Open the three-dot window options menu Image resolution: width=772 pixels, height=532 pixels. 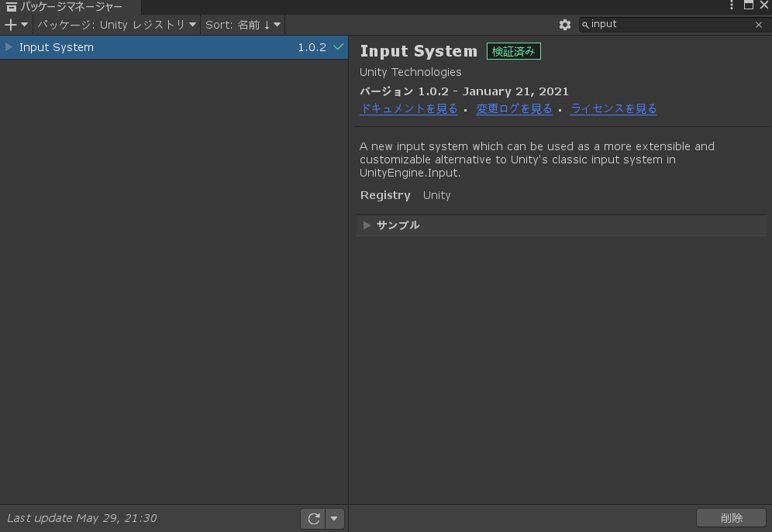pyautogui.click(x=732, y=5)
